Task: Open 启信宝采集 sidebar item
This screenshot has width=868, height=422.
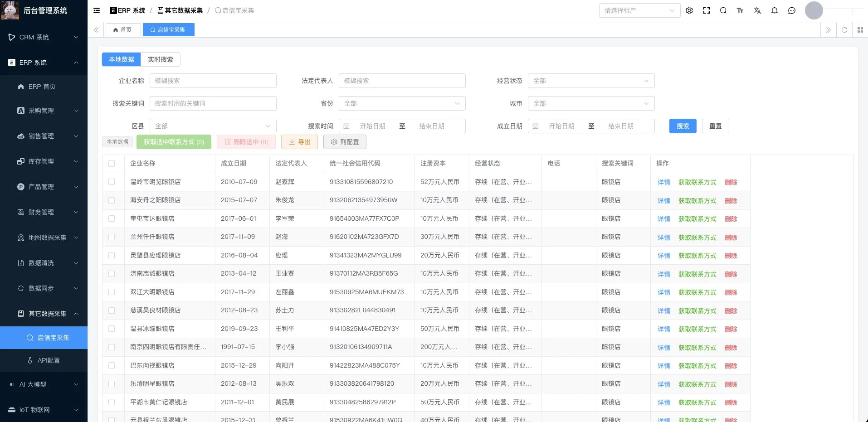Action: (x=44, y=338)
